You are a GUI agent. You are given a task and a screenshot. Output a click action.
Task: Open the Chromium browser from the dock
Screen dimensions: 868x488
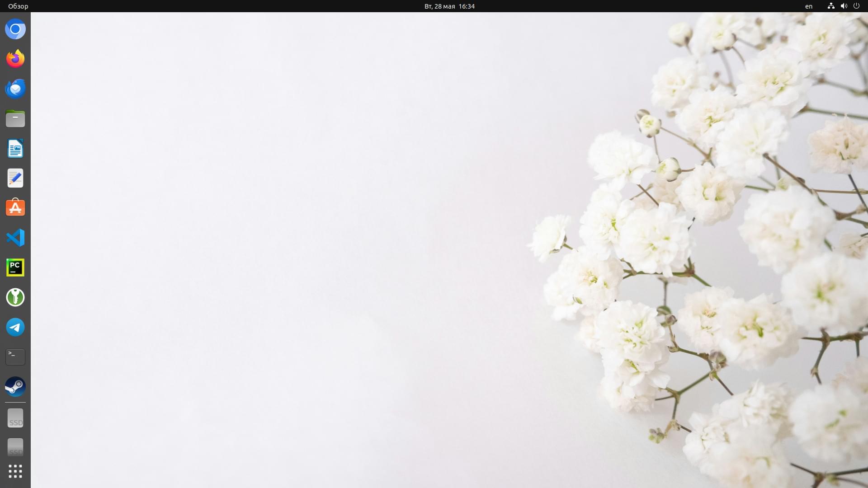15,29
